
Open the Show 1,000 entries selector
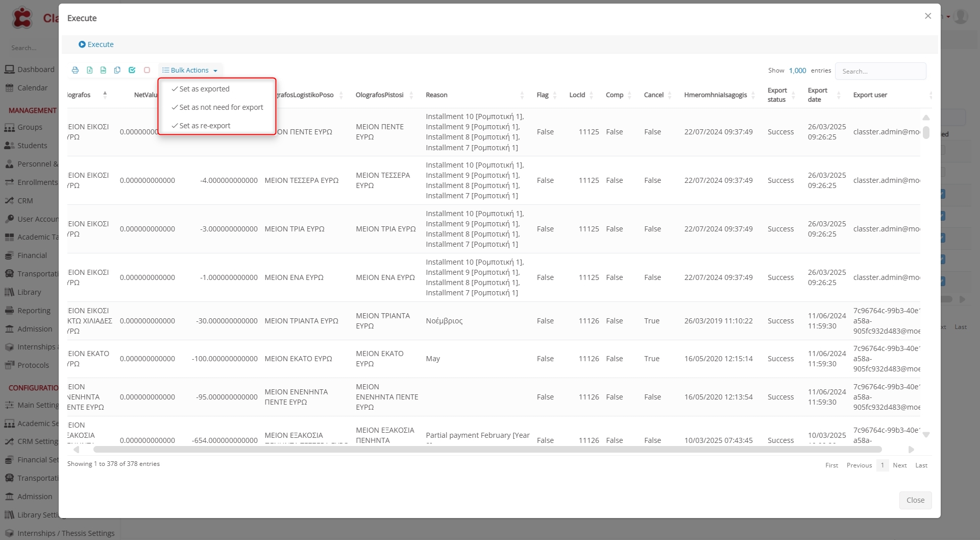click(797, 71)
